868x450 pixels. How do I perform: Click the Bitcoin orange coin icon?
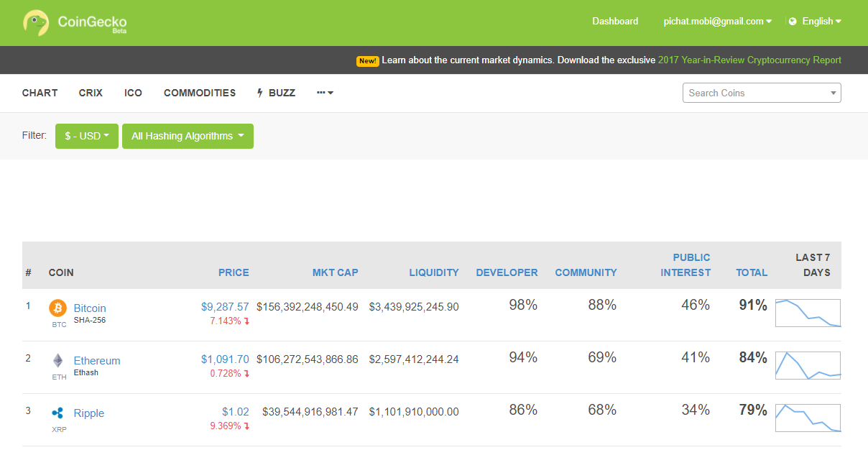click(x=57, y=308)
